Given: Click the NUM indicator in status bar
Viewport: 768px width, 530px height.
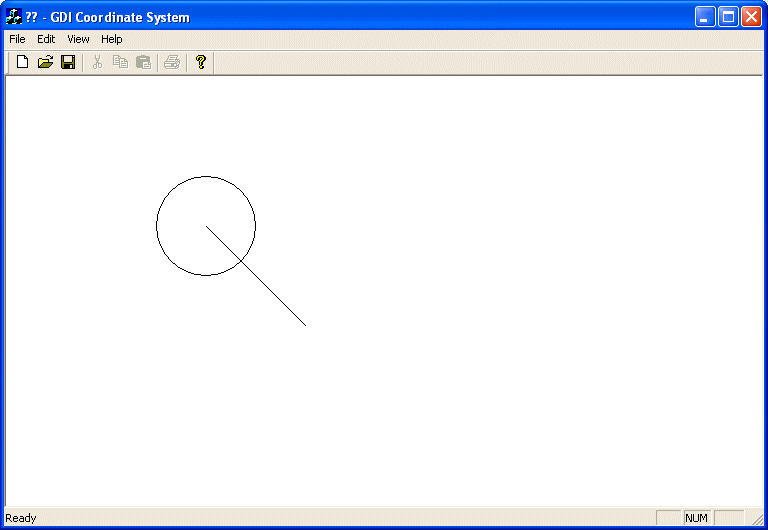Looking at the screenshot, I should click(x=696, y=518).
